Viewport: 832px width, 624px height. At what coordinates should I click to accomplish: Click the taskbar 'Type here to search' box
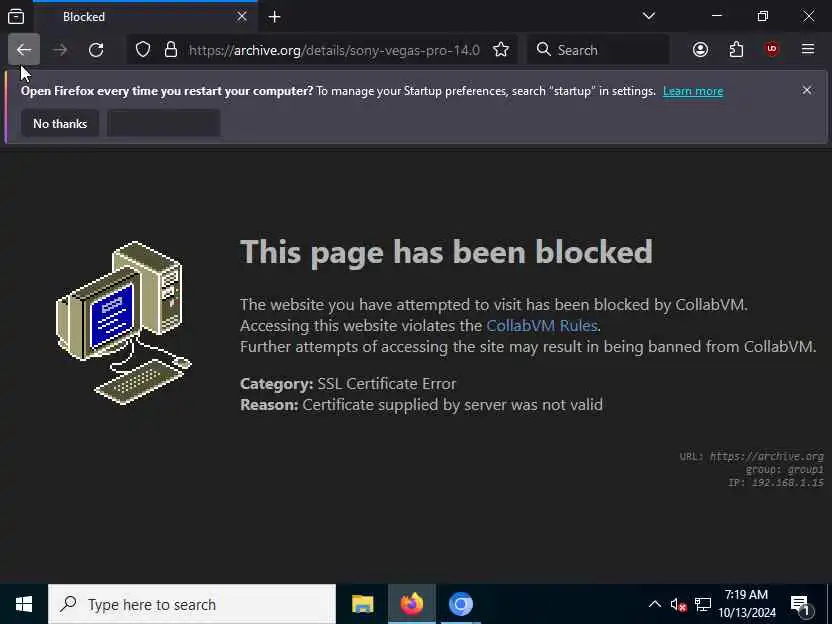[x=192, y=604]
